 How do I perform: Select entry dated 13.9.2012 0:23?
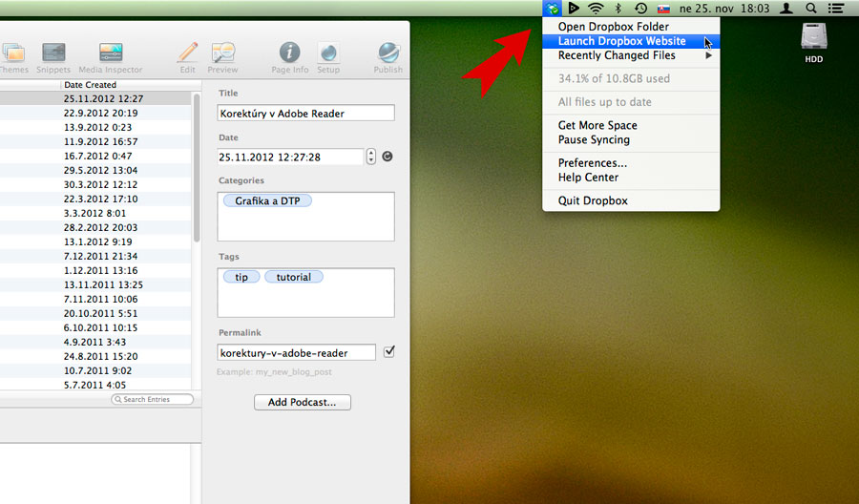[x=95, y=127]
